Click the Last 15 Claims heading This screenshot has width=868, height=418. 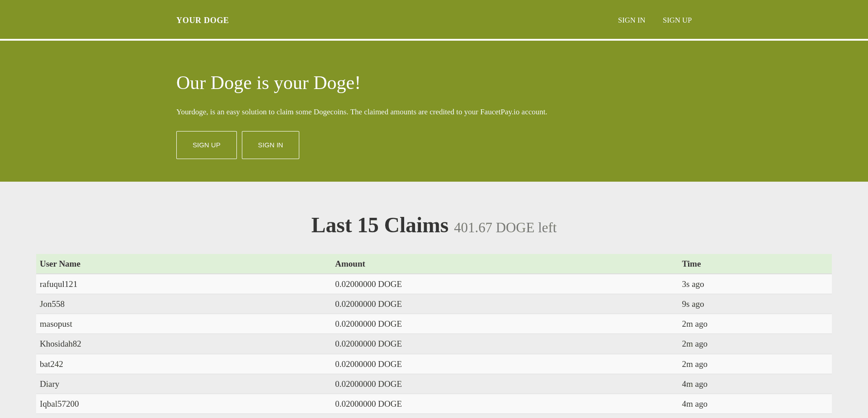click(379, 225)
